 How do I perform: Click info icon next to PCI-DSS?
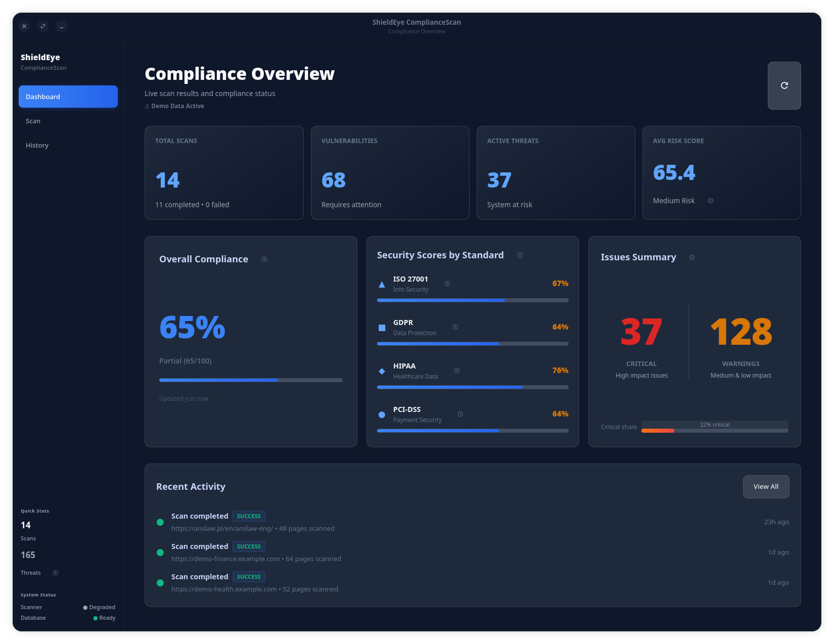[x=460, y=414]
